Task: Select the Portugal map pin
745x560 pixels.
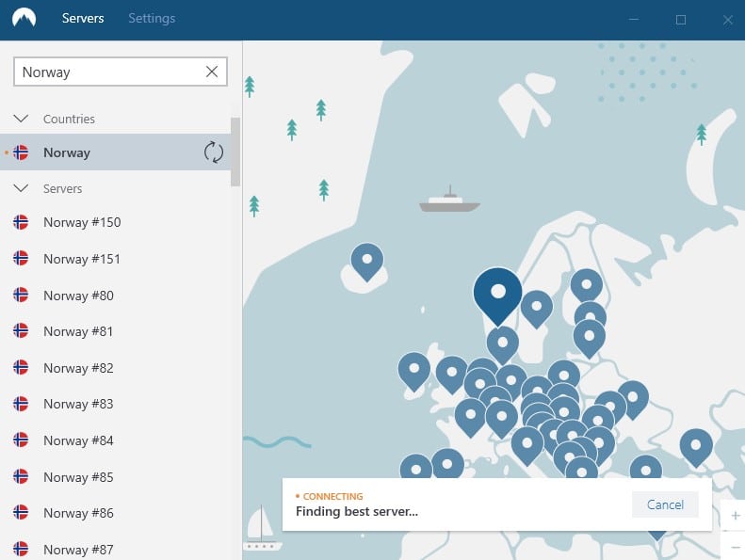Action: pos(415,467)
